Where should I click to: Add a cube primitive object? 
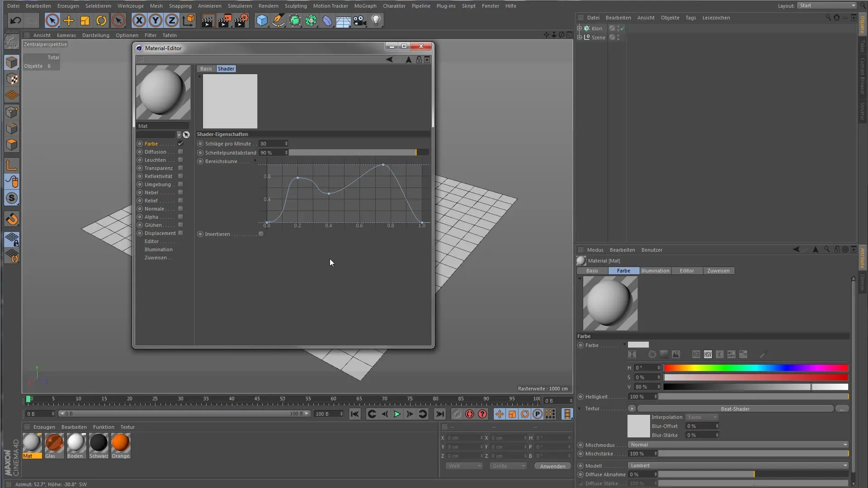point(262,20)
